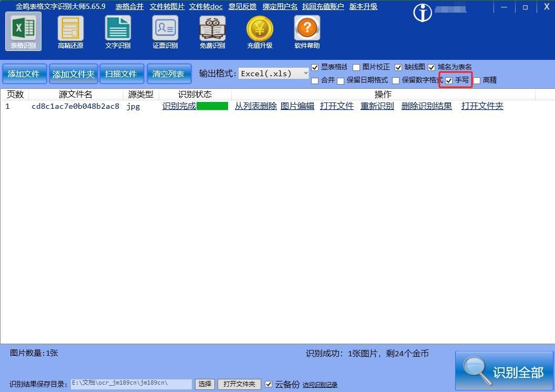Toggle the 缺线图 checkbox
Screen dimensions: 555x392
(x=398, y=67)
